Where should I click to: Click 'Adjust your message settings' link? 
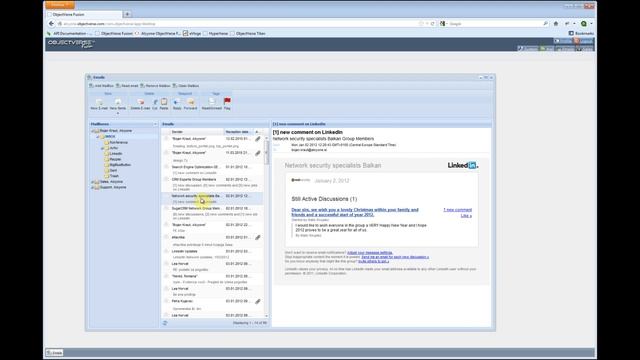369,253
